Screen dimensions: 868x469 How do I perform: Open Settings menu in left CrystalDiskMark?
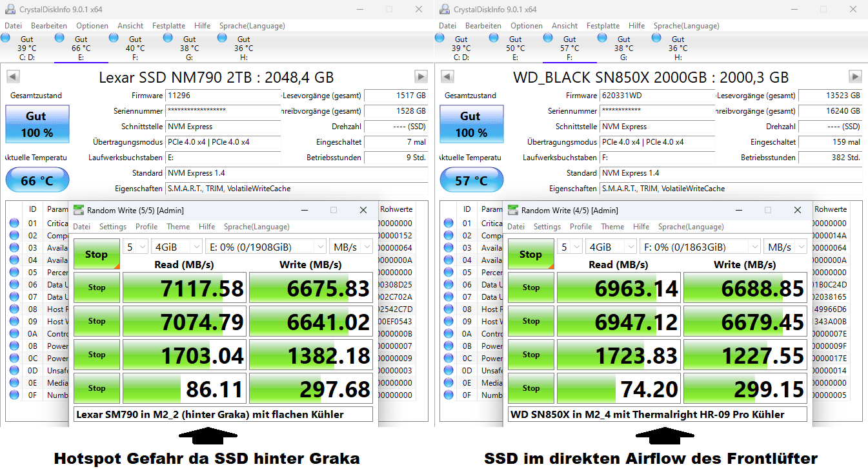[113, 227]
